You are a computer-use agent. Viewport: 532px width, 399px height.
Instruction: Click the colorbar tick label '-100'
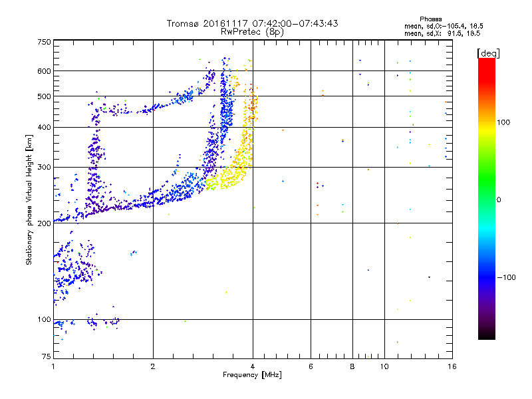(506, 277)
